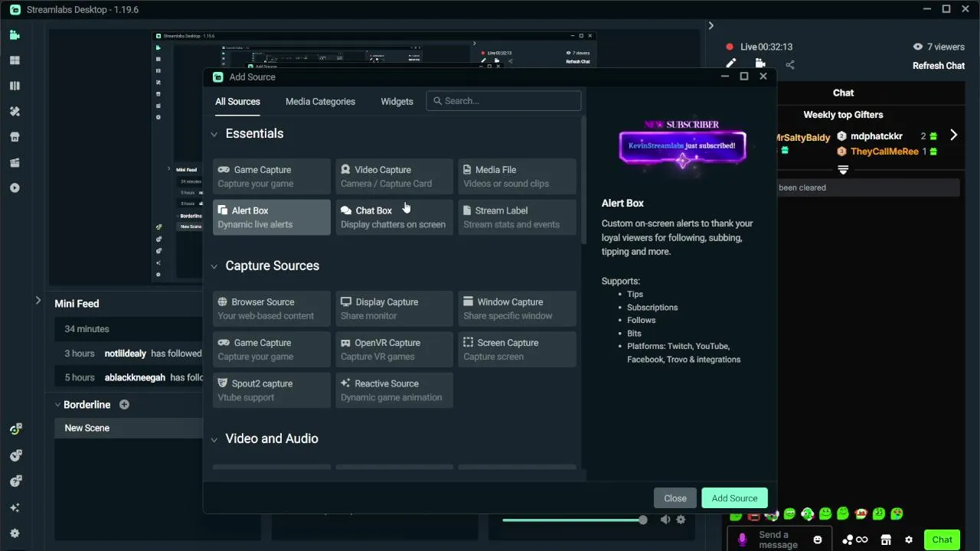The height and width of the screenshot is (551, 980).
Task: Select the Video Capture source card
Action: (394, 176)
